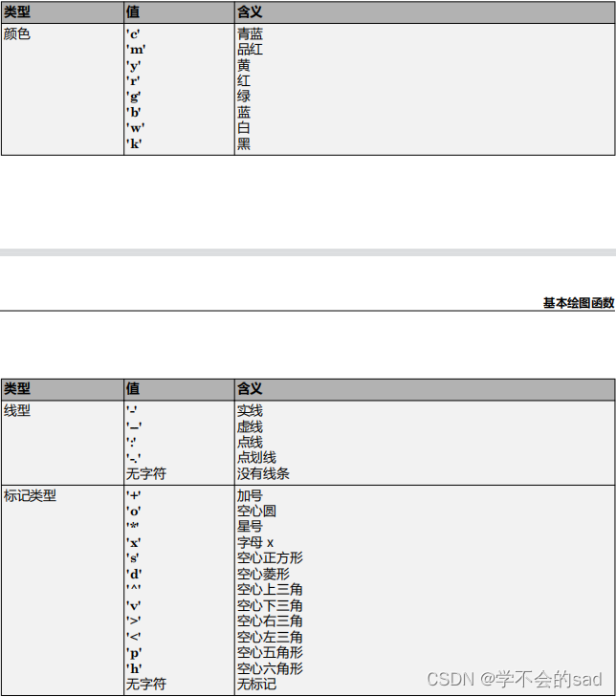The width and height of the screenshot is (616, 697).
Task: Click the meaning text '白'
Action: click(x=244, y=128)
